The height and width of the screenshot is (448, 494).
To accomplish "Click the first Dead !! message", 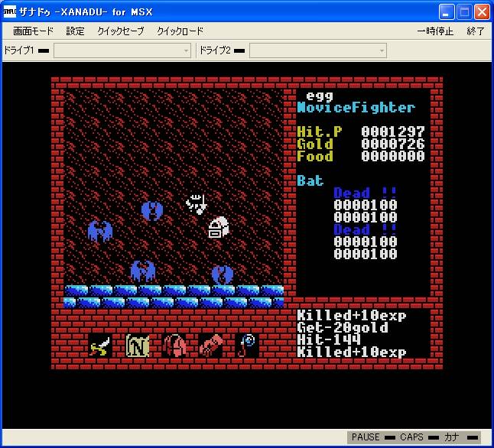I will click(x=365, y=193).
